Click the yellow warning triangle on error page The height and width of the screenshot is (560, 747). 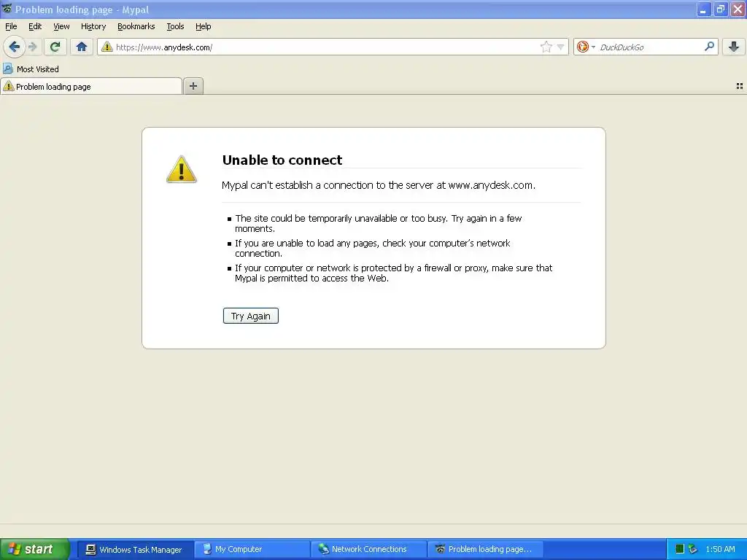click(182, 169)
